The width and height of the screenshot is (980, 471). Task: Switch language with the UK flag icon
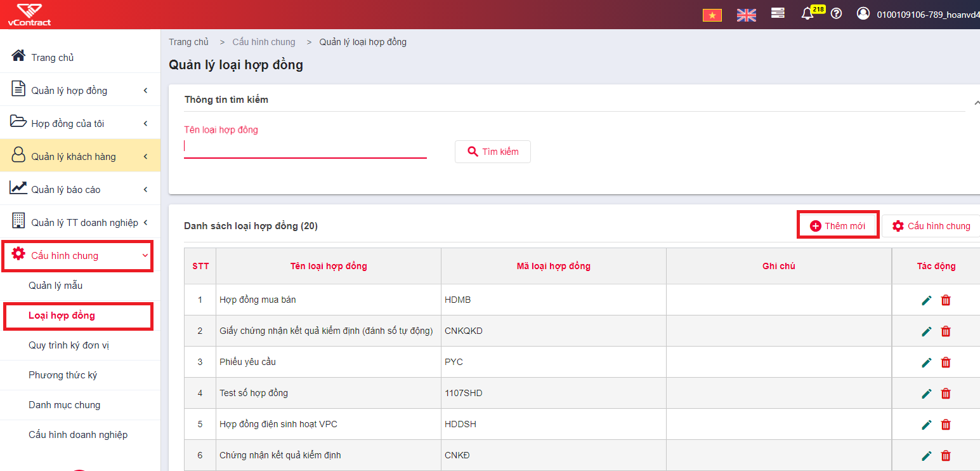747,15
